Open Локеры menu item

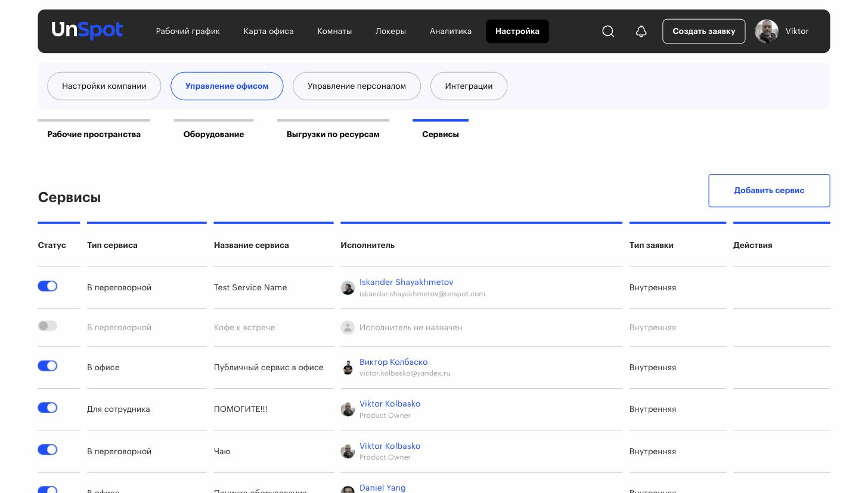390,31
